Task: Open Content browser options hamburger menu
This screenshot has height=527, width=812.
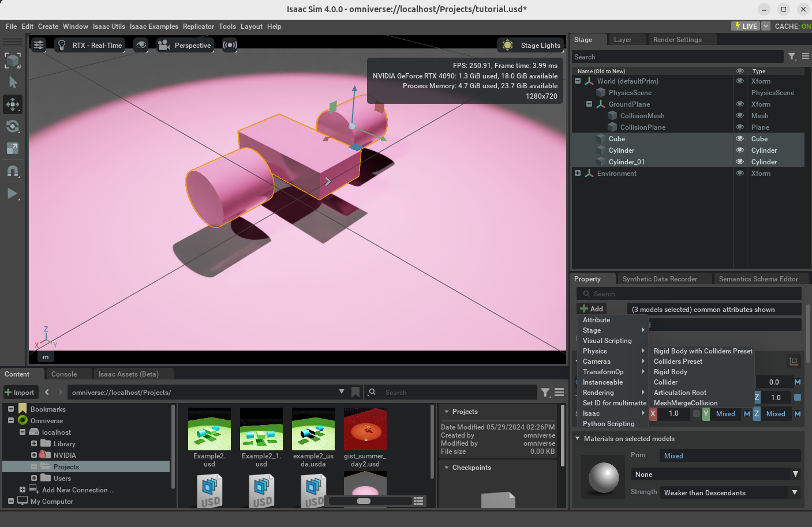Action: click(559, 393)
